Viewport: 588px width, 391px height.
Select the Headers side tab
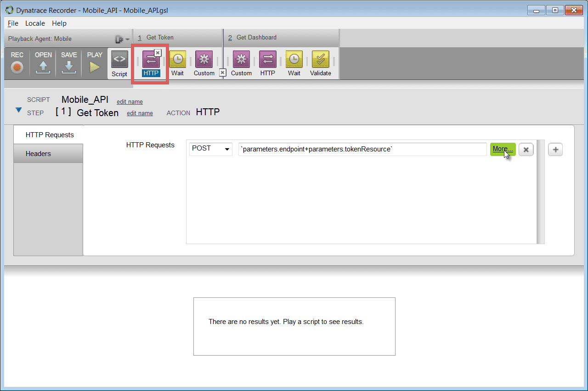(48, 154)
